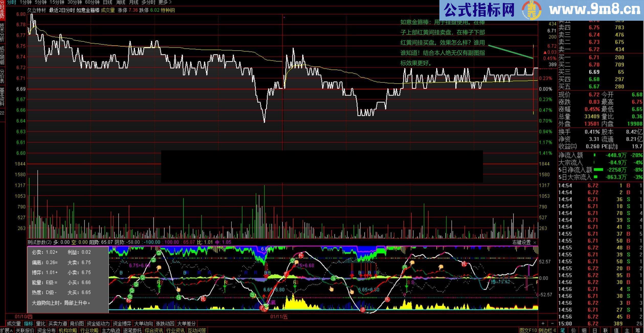The height and width of the screenshot is (333, 644).
Task: Select the 细 detail view icon
Action: tap(584, 330)
